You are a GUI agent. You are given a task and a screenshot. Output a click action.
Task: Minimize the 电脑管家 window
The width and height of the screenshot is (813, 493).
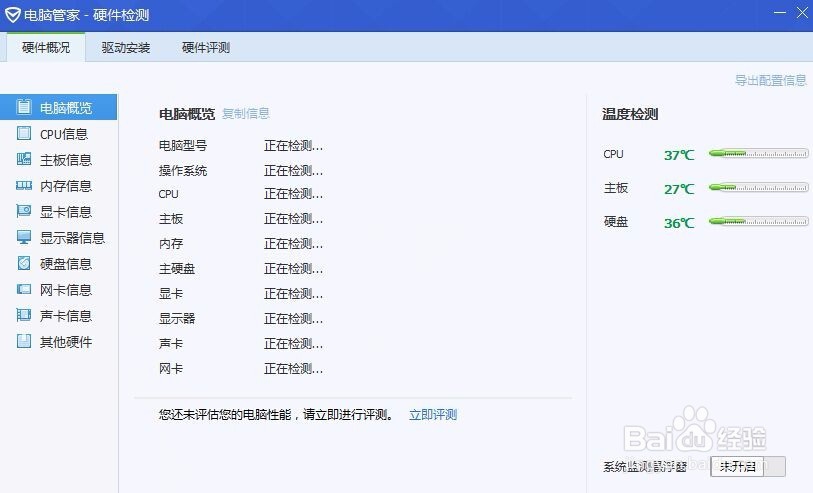click(779, 13)
